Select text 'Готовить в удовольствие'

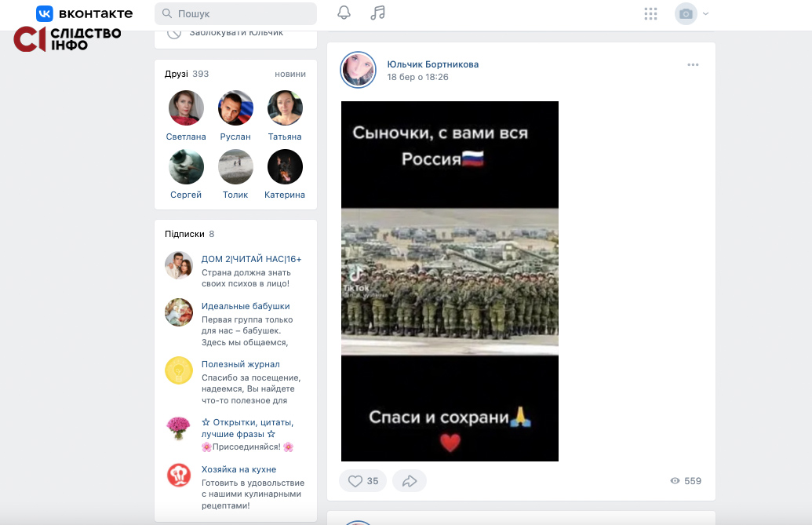click(253, 483)
